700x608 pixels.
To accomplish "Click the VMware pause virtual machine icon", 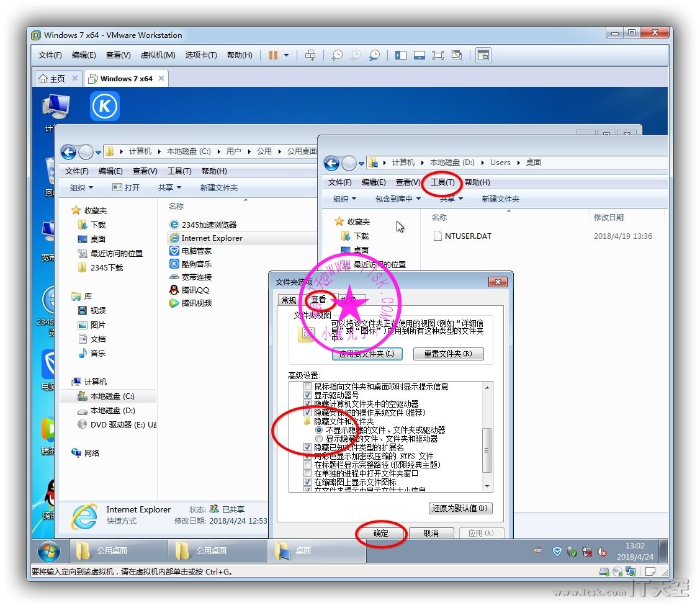I will (x=273, y=55).
